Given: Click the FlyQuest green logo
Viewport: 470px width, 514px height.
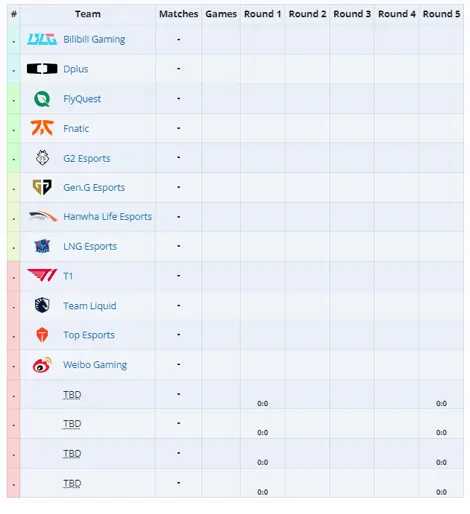Looking at the screenshot, I should tap(42, 99).
